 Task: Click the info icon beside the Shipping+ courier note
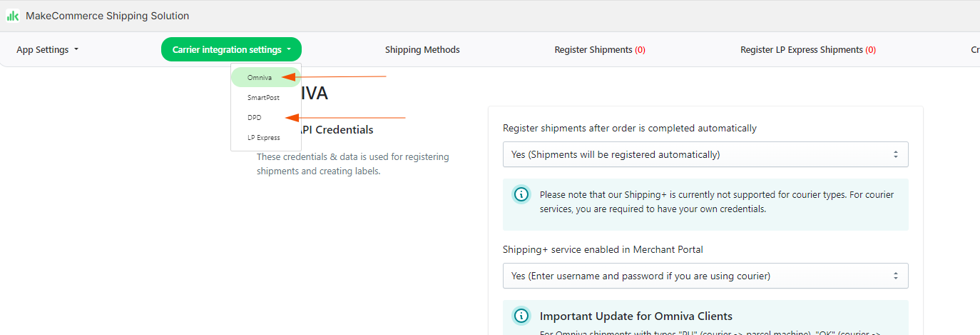pos(522,194)
